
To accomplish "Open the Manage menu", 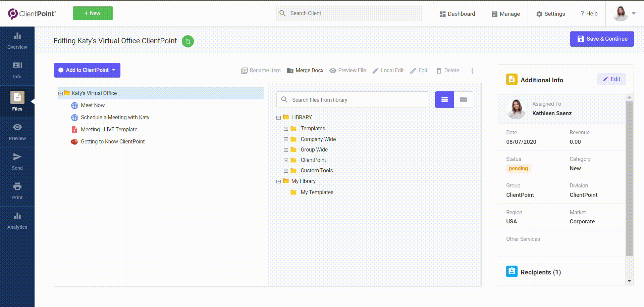I will pos(505,14).
